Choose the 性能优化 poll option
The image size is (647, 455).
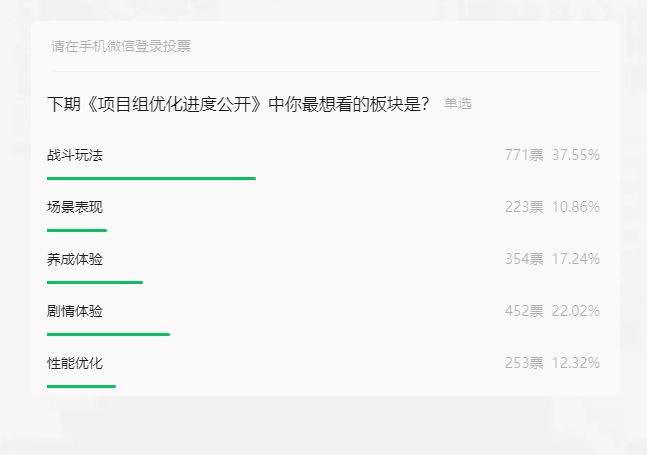tap(75, 363)
